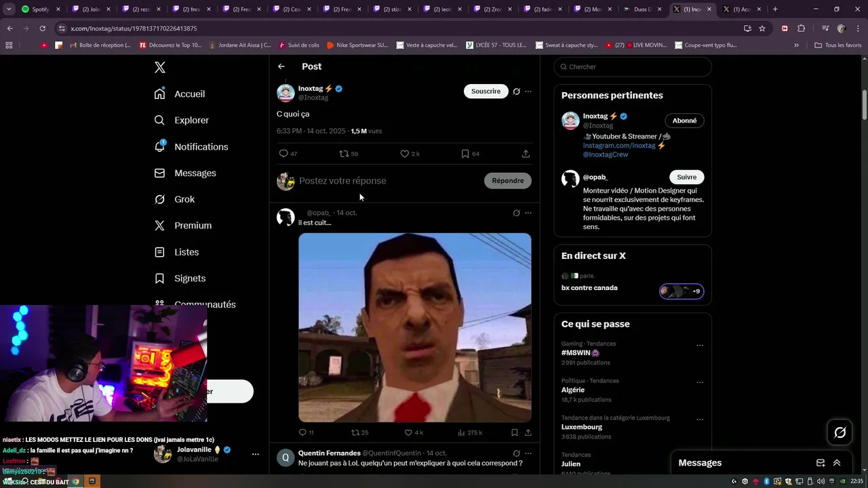Screen dimensions: 868x488
Task: Open more options on Inoxtag's post
Action: pyautogui.click(x=528, y=91)
